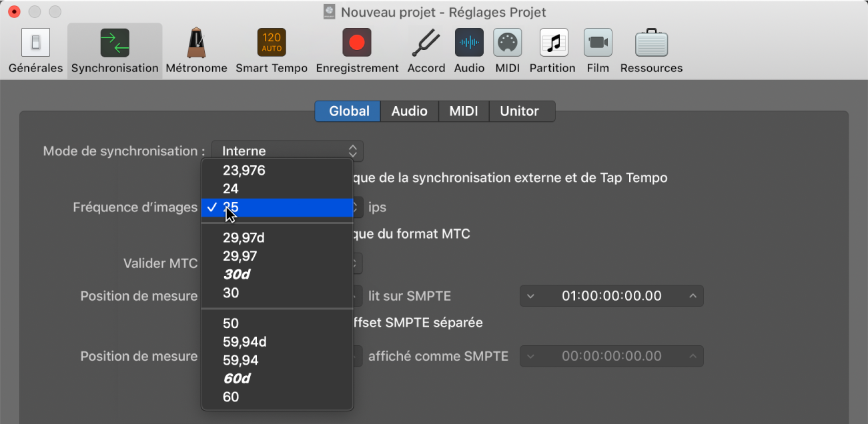Open the Ressources settings pane

[x=651, y=51]
